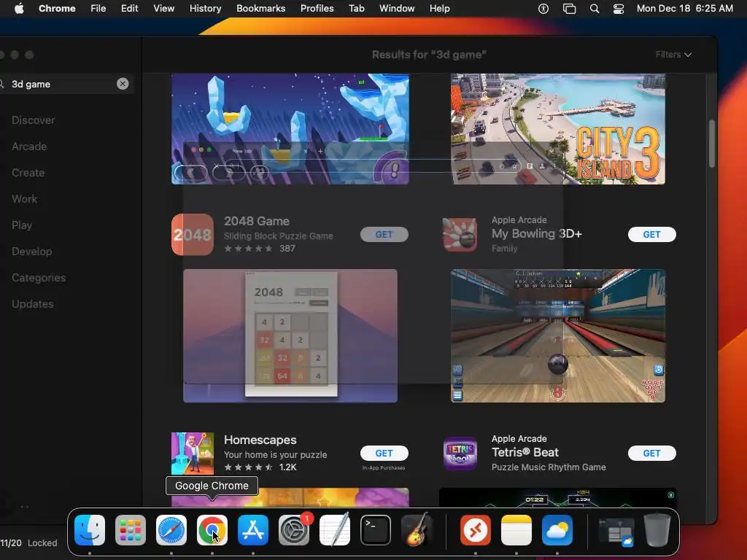747x560 pixels.
Task: Open the File menu
Action: [98, 9]
